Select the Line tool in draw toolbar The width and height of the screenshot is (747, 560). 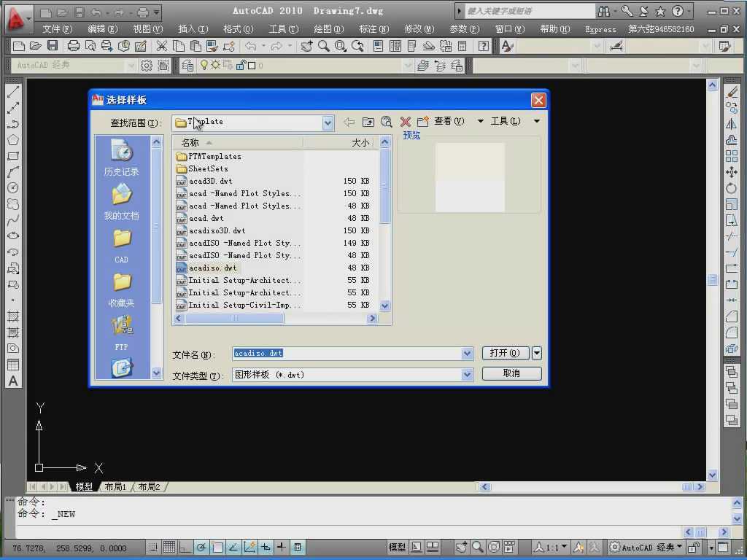click(13, 92)
